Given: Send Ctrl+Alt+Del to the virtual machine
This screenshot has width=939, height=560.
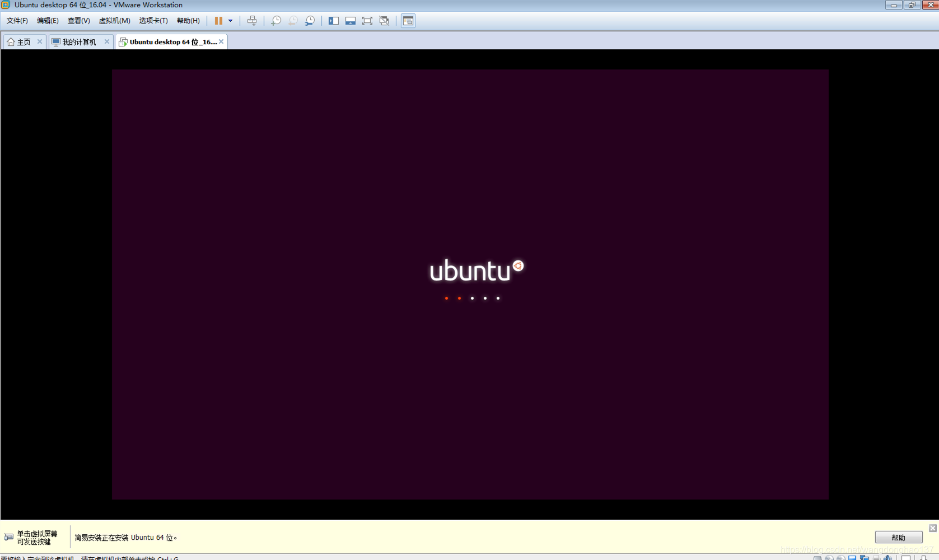Looking at the screenshot, I should tap(252, 21).
